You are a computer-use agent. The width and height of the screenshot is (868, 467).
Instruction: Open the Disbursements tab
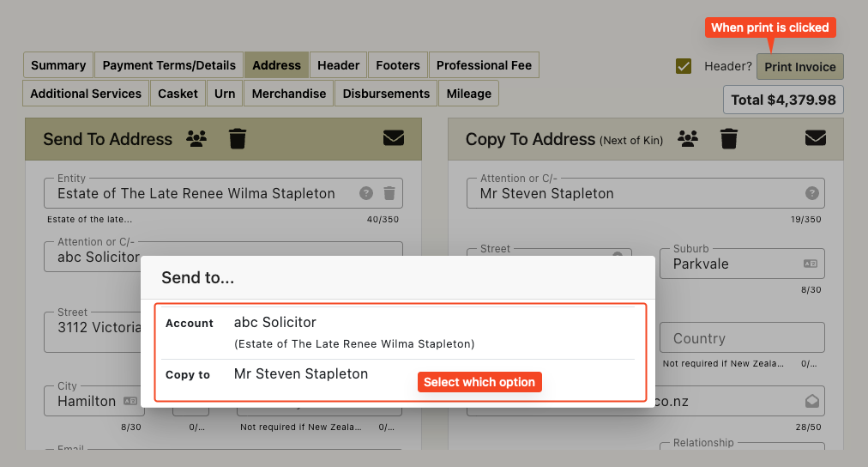pyautogui.click(x=386, y=94)
